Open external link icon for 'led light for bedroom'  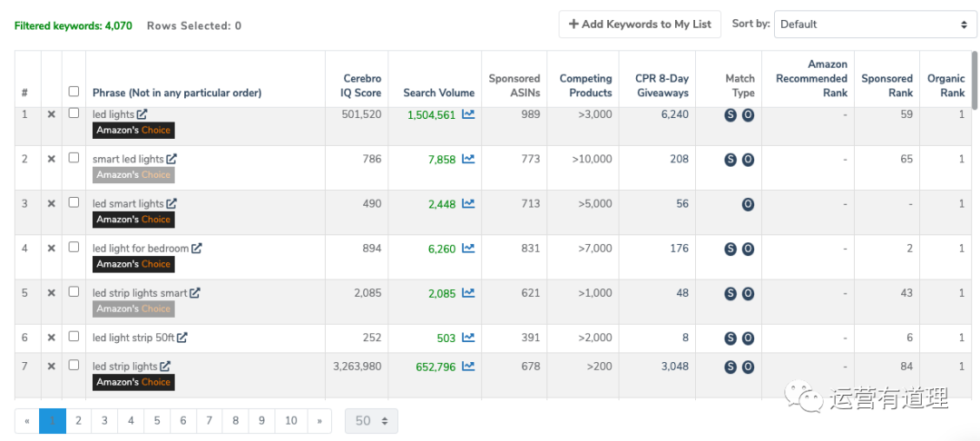[196, 249]
